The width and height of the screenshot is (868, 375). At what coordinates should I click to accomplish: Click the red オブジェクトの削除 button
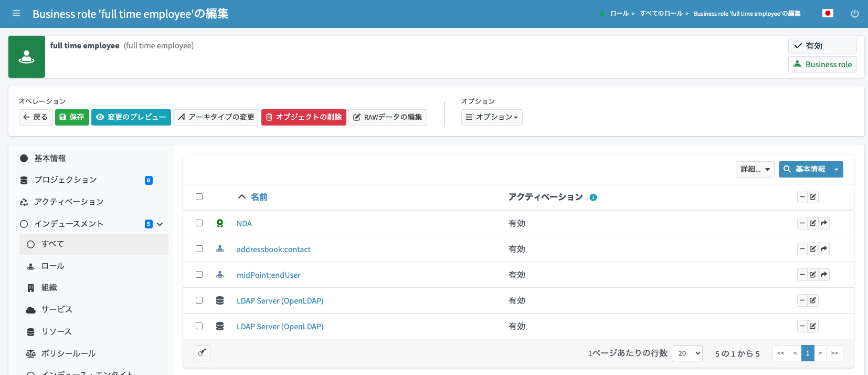click(x=304, y=117)
